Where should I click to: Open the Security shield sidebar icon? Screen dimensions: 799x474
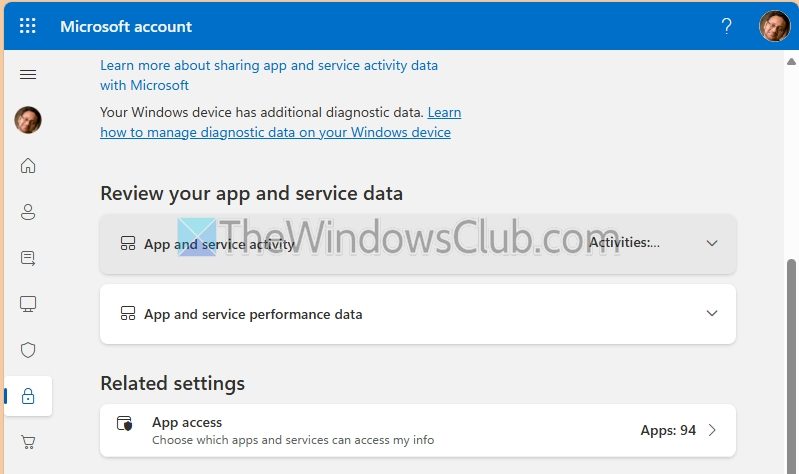point(28,350)
